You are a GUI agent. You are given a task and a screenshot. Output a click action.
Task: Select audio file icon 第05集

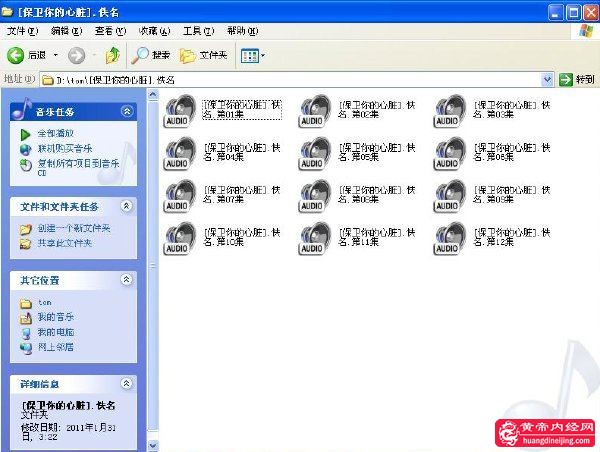point(315,153)
